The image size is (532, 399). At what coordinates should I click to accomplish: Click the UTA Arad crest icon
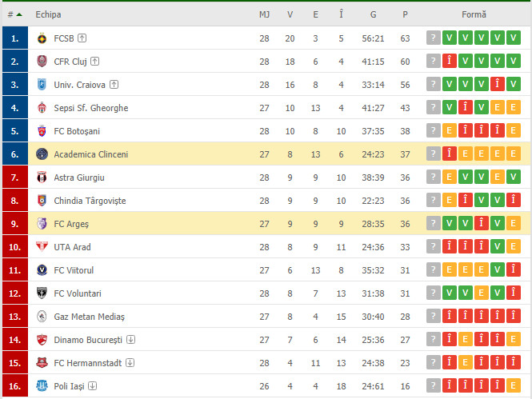point(42,247)
